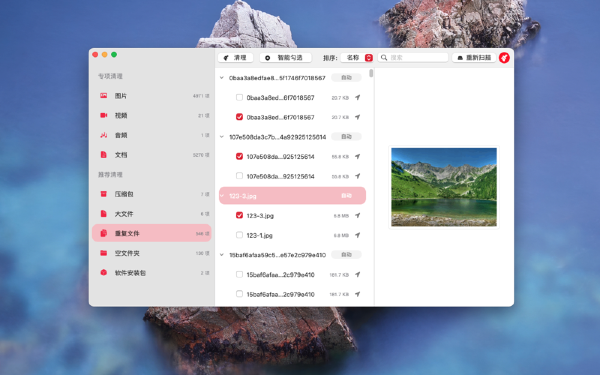Click 自动 pill on 0baa3a8edfae8 group

346,78
